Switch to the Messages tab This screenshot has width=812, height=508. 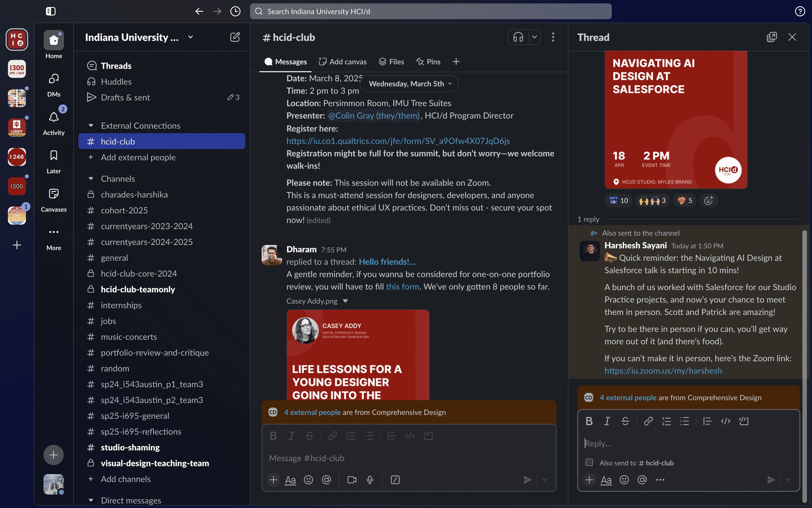[x=286, y=62]
